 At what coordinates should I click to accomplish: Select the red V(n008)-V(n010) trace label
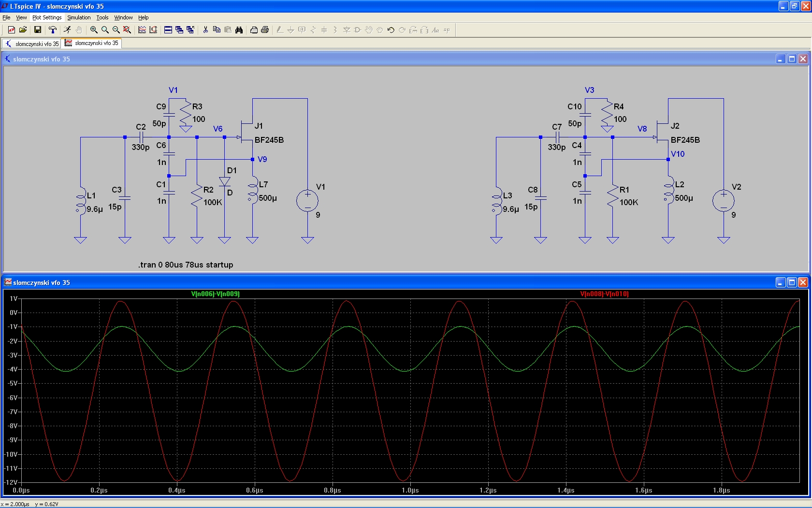point(604,294)
